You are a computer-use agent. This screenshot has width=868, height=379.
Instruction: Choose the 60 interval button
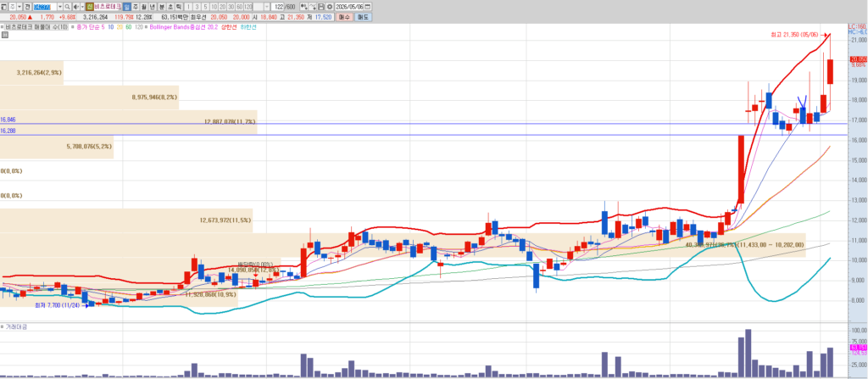(239, 7)
